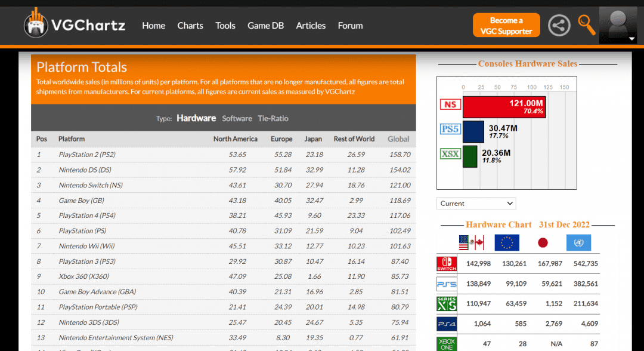644x351 pixels.
Task: Open the Forum menu
Action: 351,26
